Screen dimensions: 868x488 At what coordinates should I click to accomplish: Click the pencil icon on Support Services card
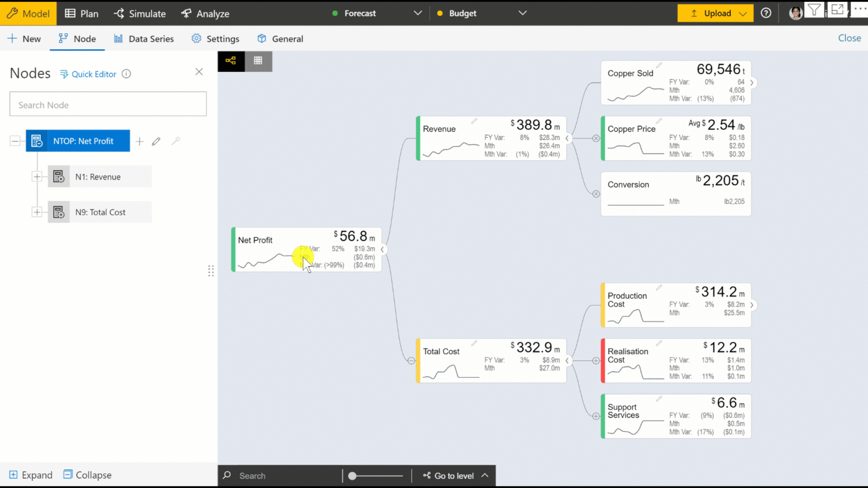[659, 399]
